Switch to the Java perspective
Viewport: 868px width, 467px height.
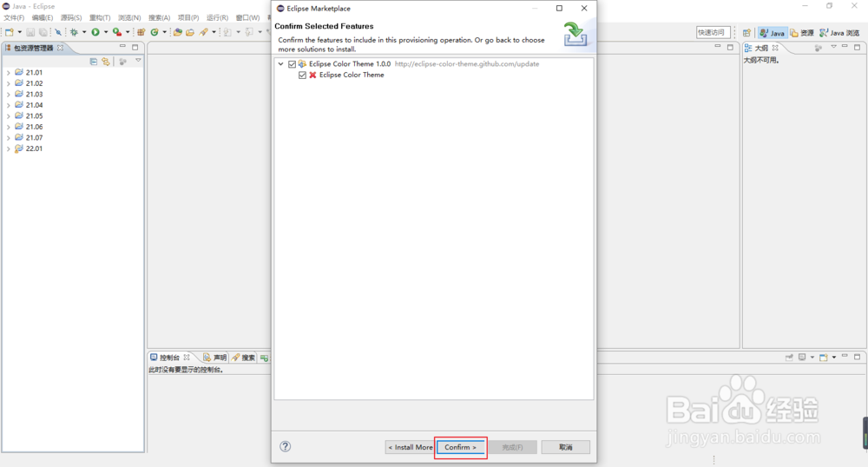pos(773,33)
